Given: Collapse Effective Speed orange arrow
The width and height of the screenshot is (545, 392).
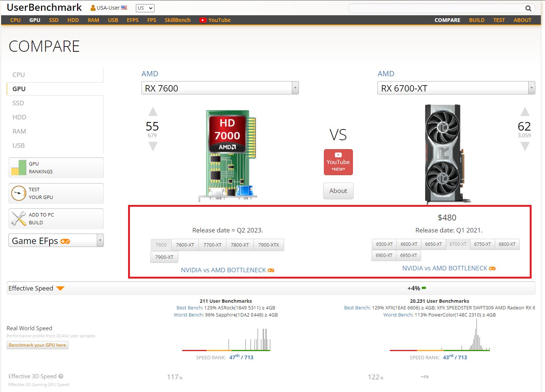Looking at the screenshot, I should pyautogui.click(x=60, y=289).
